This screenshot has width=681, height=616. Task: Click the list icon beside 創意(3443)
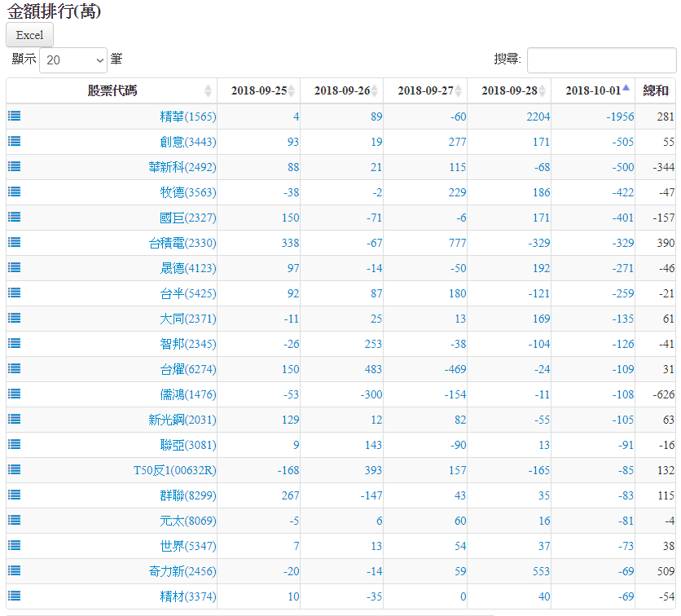coord(15,141)
